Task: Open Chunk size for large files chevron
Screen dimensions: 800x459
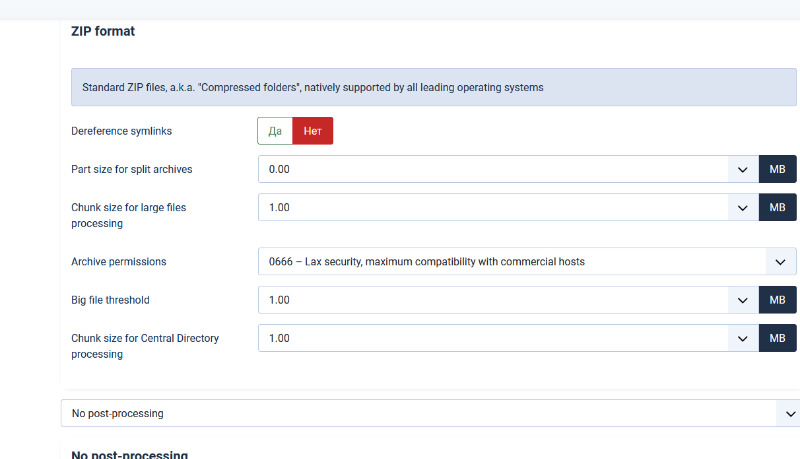Action: [743, 208]
